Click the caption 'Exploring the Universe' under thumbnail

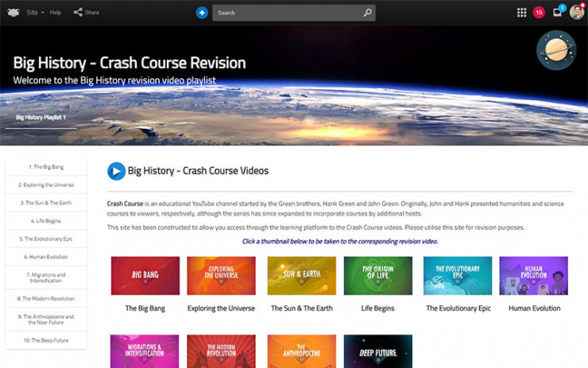221,308
